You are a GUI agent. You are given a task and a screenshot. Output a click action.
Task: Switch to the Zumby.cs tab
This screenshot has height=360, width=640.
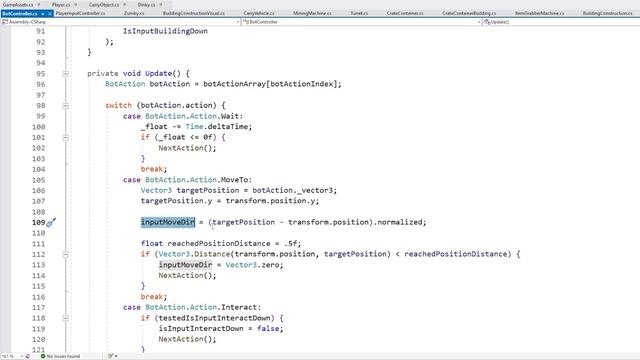click(134, 13)
